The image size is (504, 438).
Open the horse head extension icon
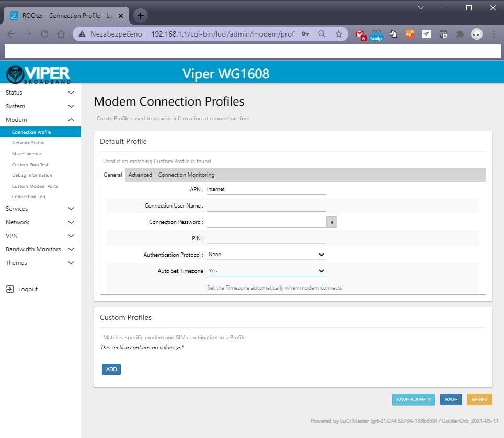(x=393, y=34)
